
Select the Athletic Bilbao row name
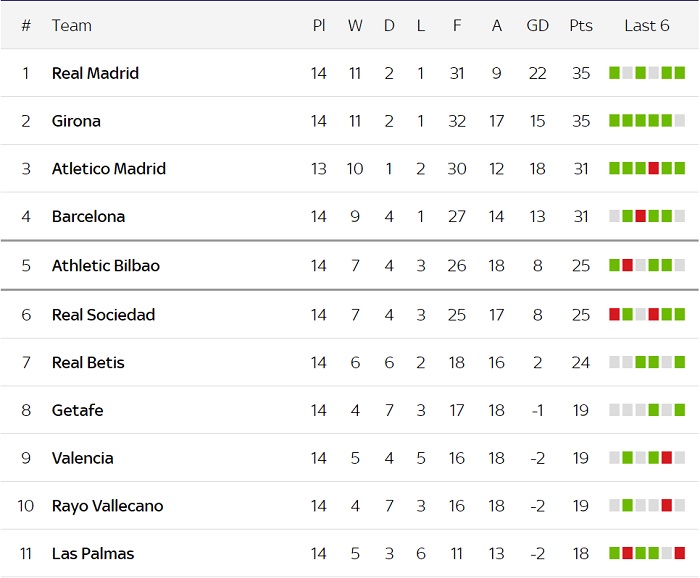[105, 266]
